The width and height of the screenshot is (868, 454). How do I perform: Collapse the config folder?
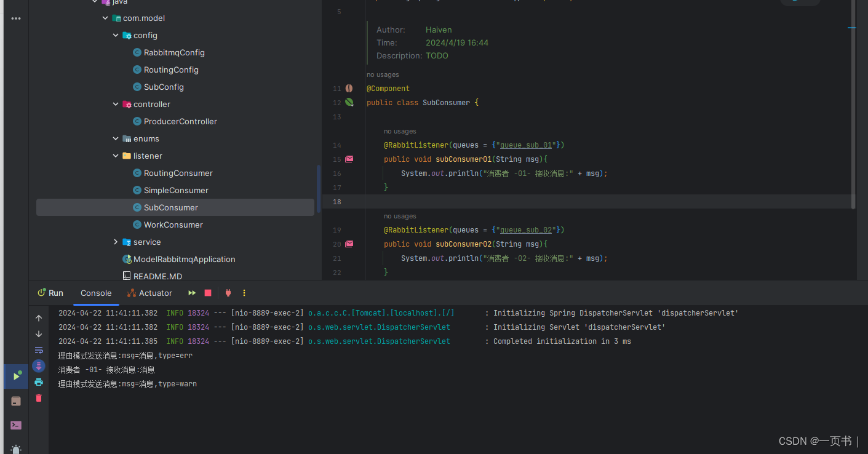point(116,36)
